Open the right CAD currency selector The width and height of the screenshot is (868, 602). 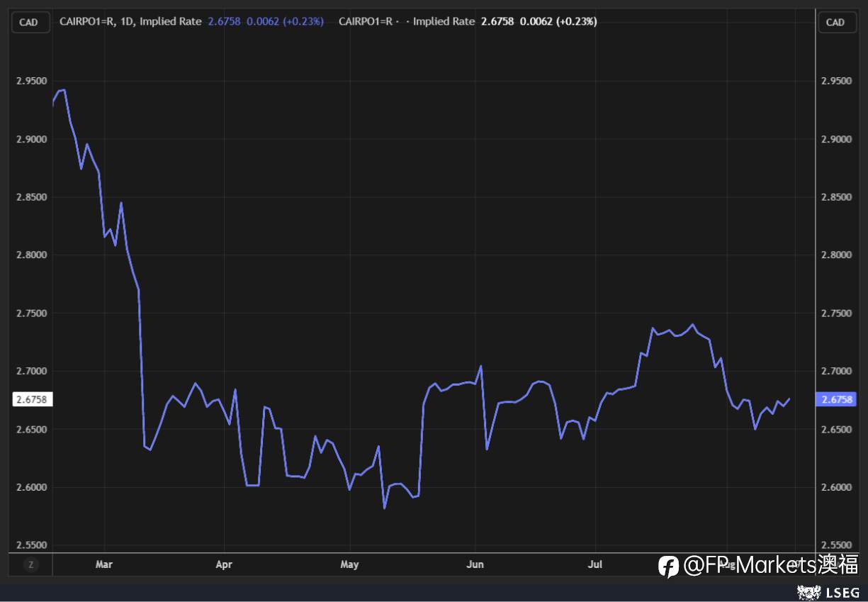[x=836, y=22]
